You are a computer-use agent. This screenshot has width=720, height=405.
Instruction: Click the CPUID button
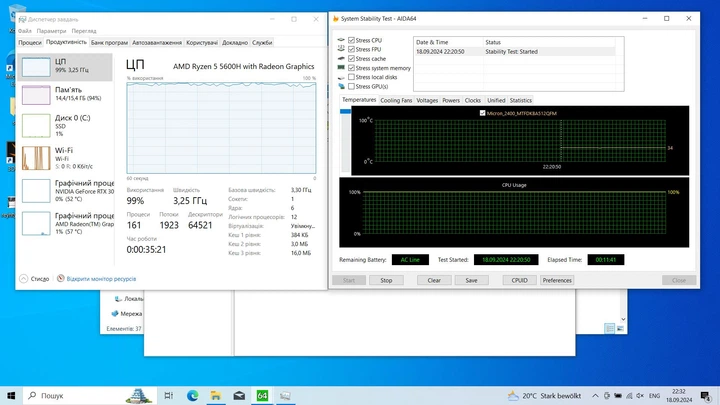click(519, 280)
